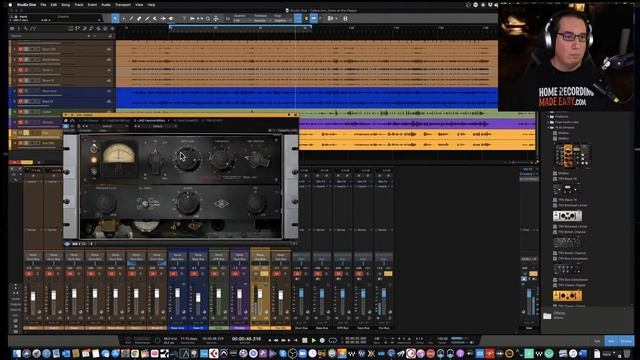Select the Range tool next to Arrow
Image resolution: width=640 pixels, height=360 pixels.
124,18
